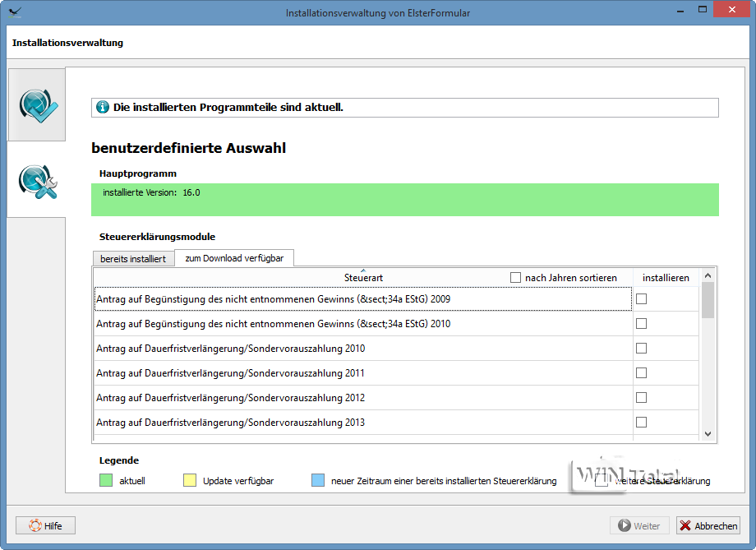This screenshot has height=550, width=756.
Task: Click the Hilfe button
Action: tap(45, 525)
